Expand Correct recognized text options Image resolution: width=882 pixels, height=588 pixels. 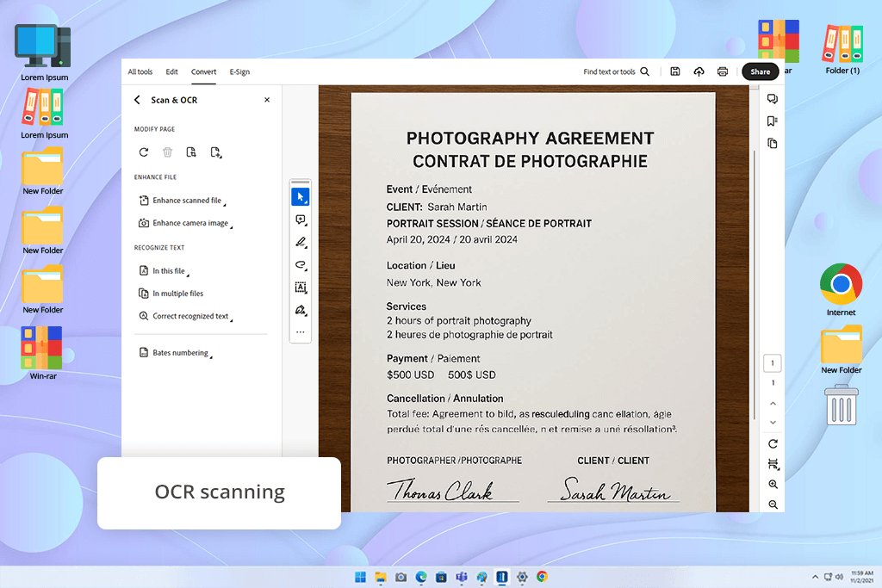pyautogui.click(x=189, y=316)
